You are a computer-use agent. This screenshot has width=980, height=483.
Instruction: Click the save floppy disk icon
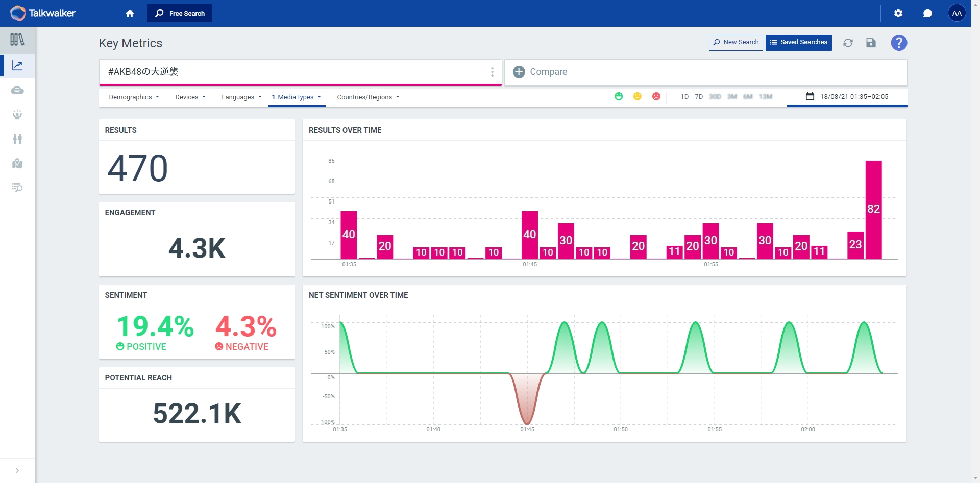(871, 43)
